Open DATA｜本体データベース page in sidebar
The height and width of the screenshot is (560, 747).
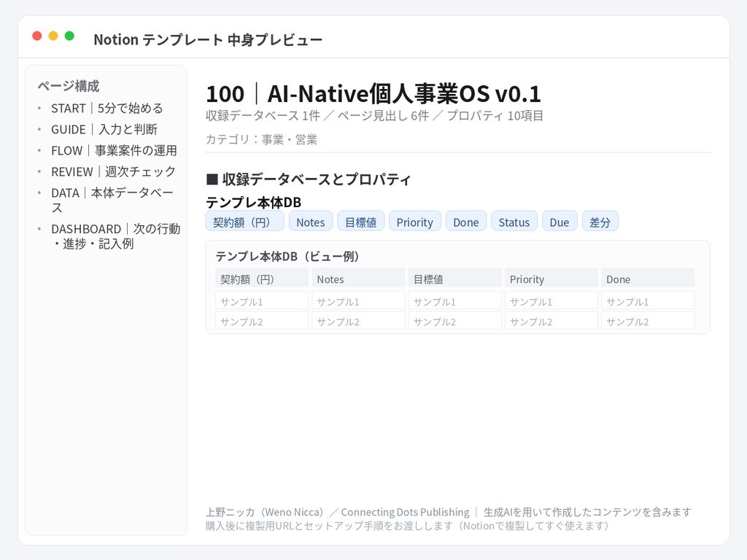[112, 200]
